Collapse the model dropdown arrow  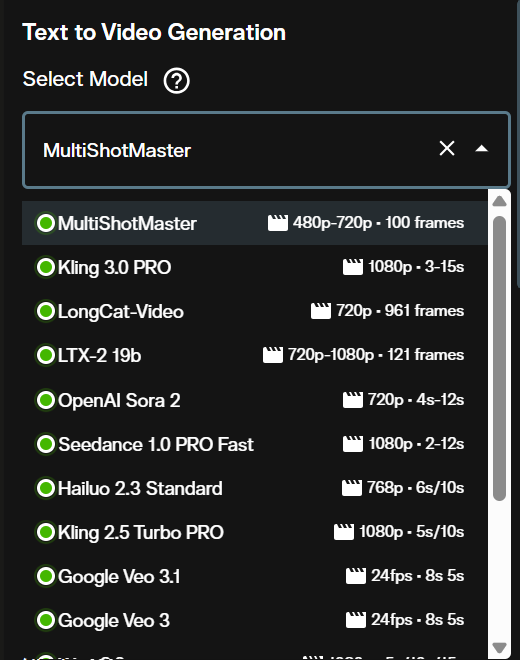point(482,149)
